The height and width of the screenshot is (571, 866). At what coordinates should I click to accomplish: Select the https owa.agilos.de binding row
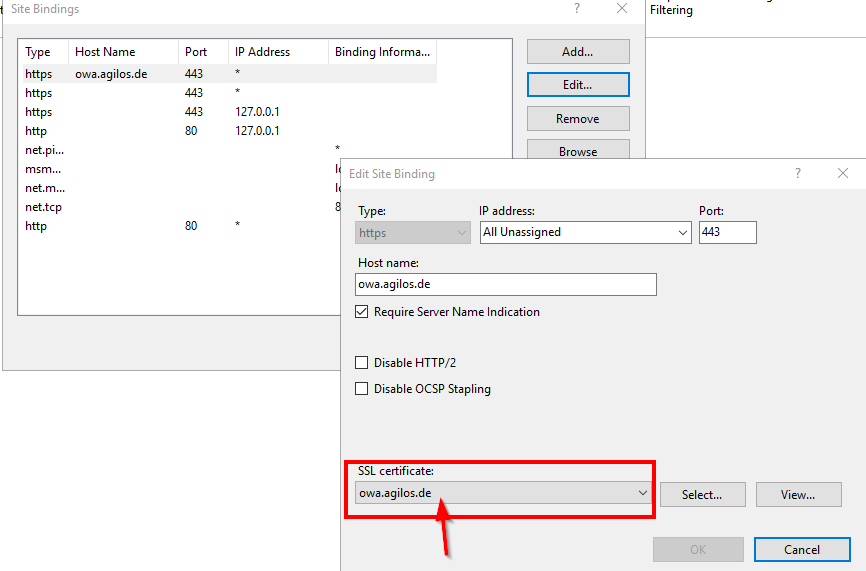[x=228, y=73]
